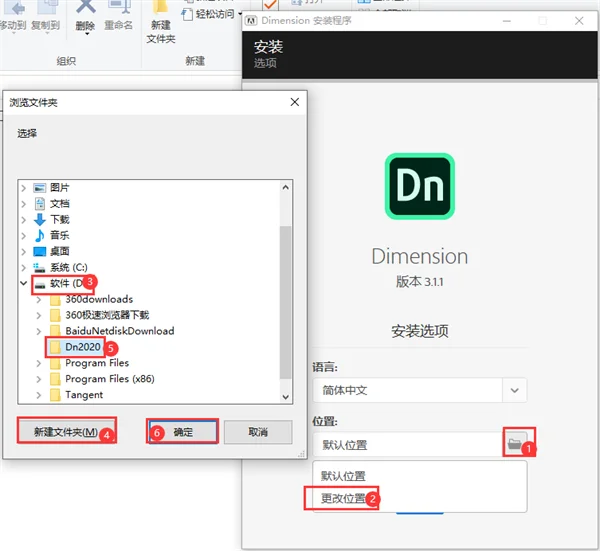Choose 默认位置 in the location dropdown list
This screenshot has height=551, width=600.
pos(343,476)
